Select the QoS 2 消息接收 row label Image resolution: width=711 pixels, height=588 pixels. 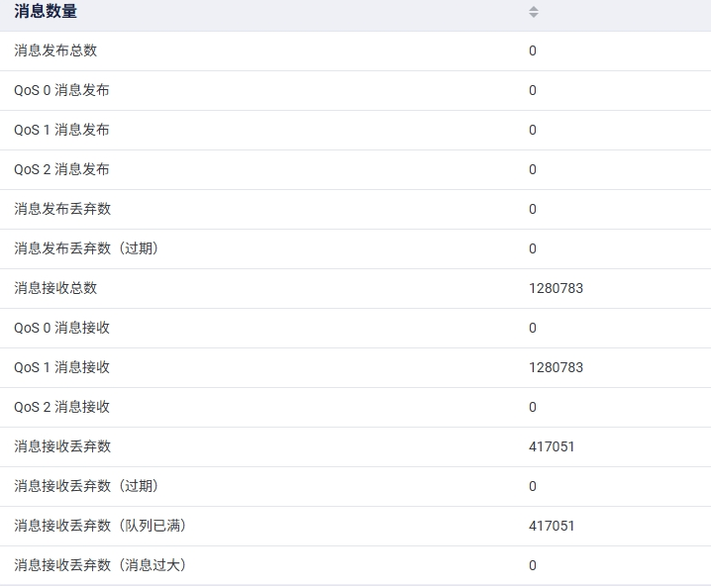coord(61,407)
